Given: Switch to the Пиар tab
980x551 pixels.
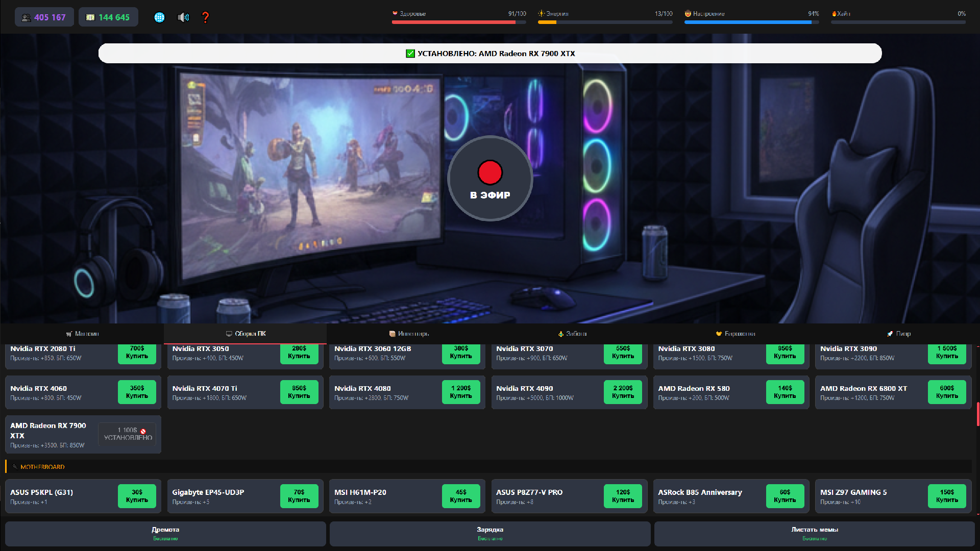Looking at the screenshot, I should coord(898,334).
